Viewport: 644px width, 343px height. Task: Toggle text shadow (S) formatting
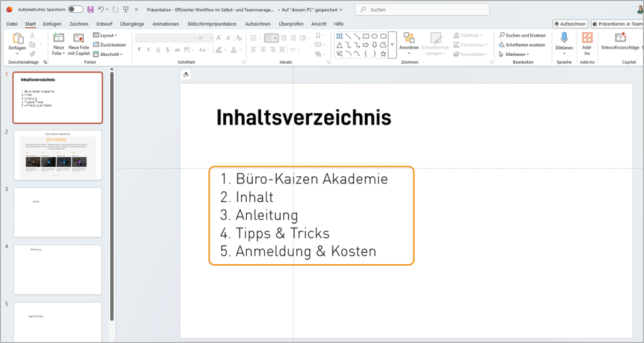[167, 49]
